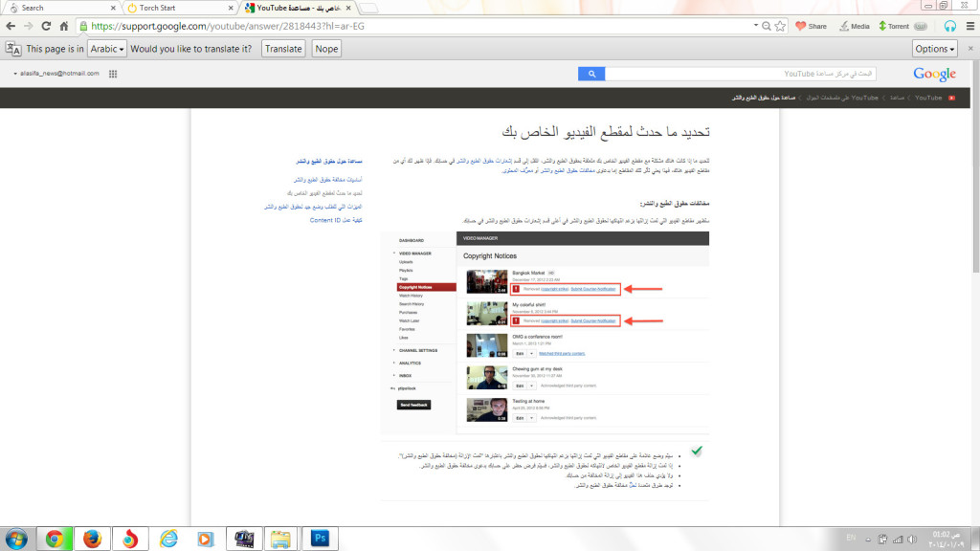
Task: Click the blue help search button
Action: point(591,74)
